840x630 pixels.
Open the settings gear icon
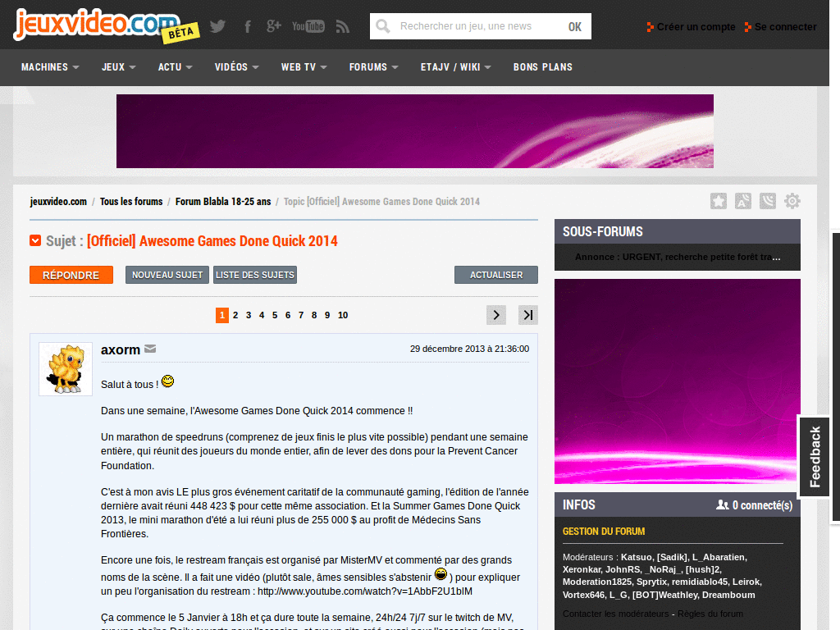[792, 201]
